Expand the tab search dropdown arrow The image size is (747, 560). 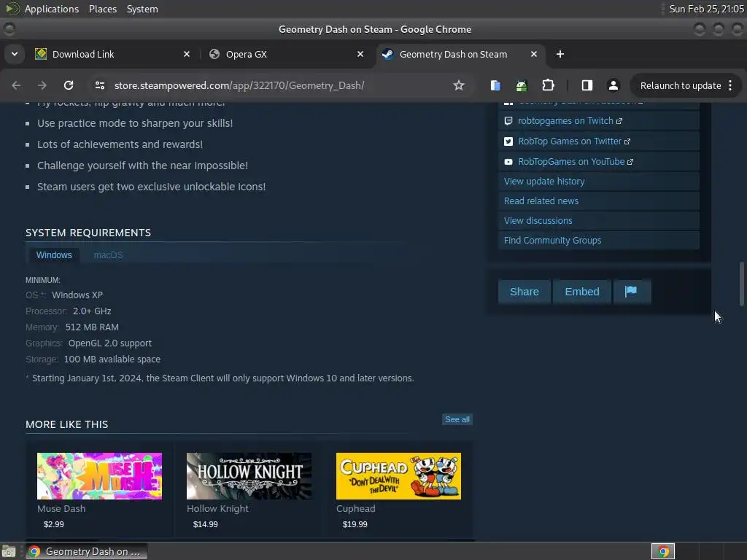click(15, 54)
